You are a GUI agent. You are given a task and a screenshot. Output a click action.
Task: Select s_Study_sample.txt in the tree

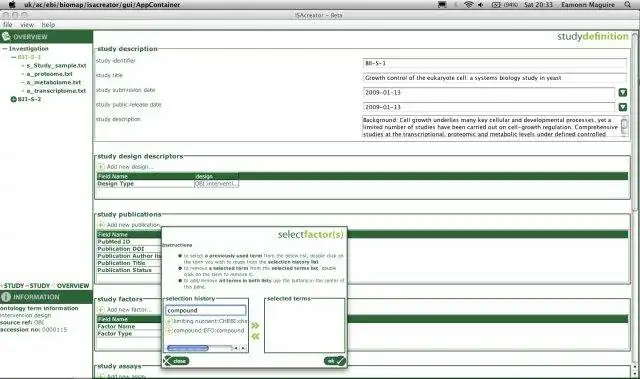tap(56, 65)
